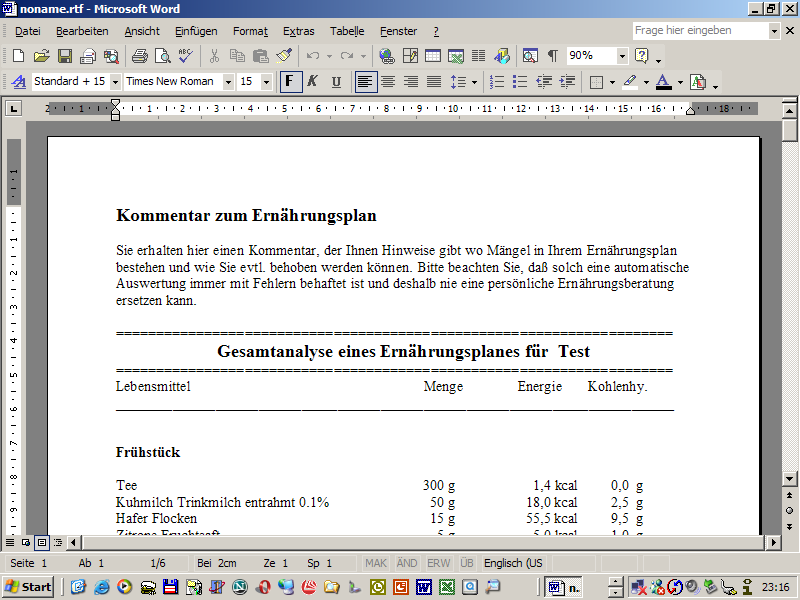The height and width of the screenshot is (600, 800).
Task: Show or hide paragraph formatting marks
Action: pos(553,56)
